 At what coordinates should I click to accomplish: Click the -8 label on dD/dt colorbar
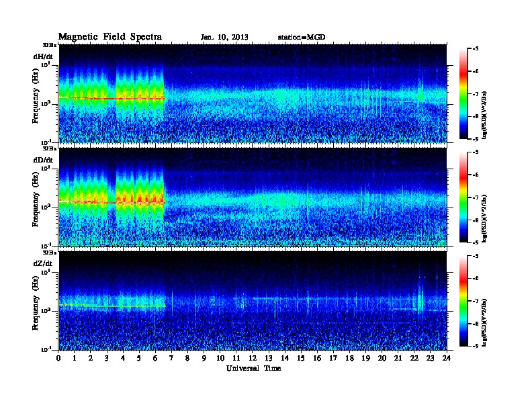click(x=476, y=220)
